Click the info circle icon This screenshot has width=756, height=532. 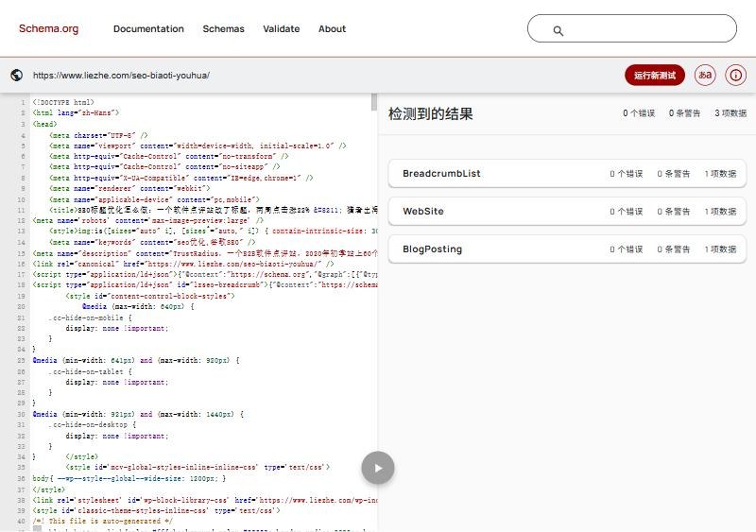click(x=736, y=76)
